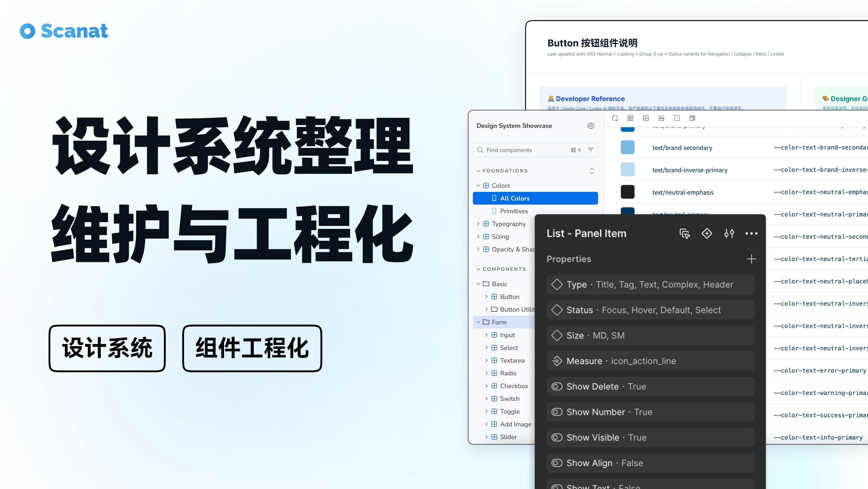
Task: Click the instance swap icon beside Measure
Action: [557, 361]
